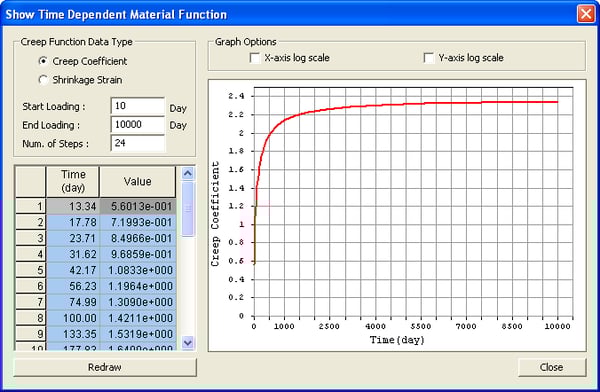
Task: Click the value cell 1.5319e+000
Action: (x=138, y=334)
